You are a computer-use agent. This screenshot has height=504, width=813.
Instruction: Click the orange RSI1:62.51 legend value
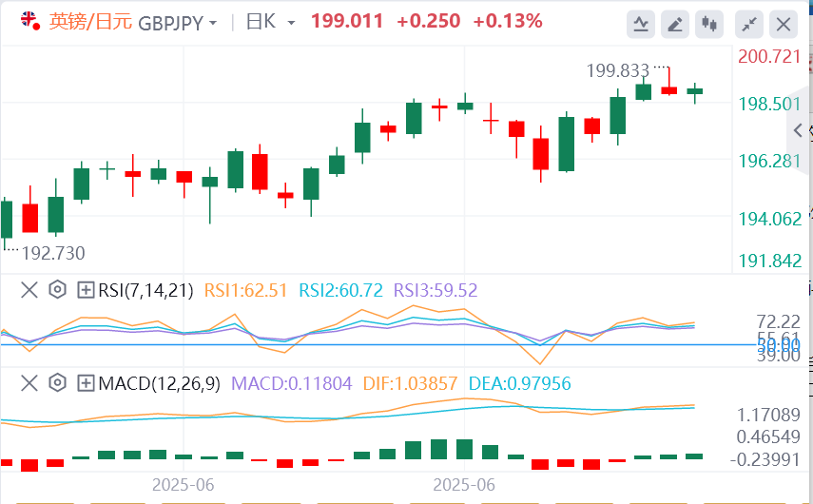pos(244,290)
